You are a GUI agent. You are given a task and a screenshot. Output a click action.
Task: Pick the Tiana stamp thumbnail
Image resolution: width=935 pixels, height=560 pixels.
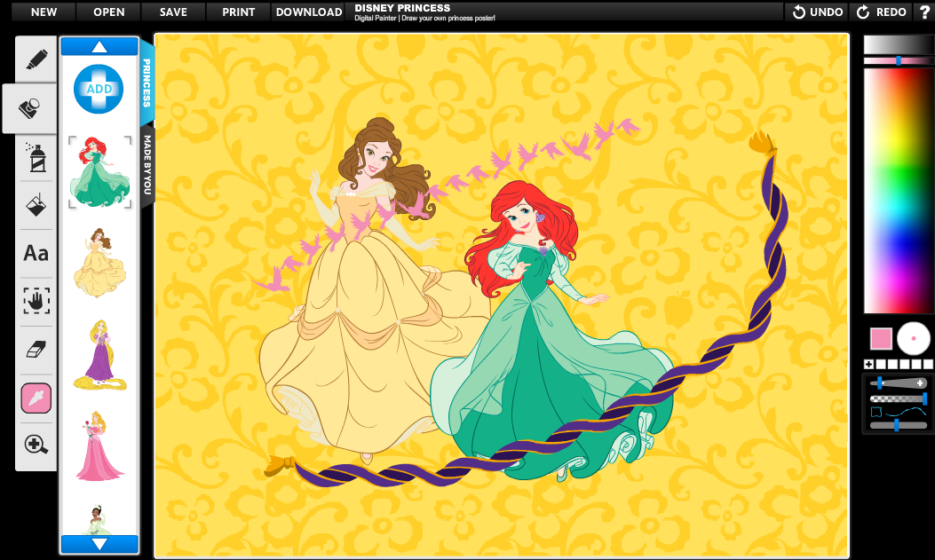[97, 519]
